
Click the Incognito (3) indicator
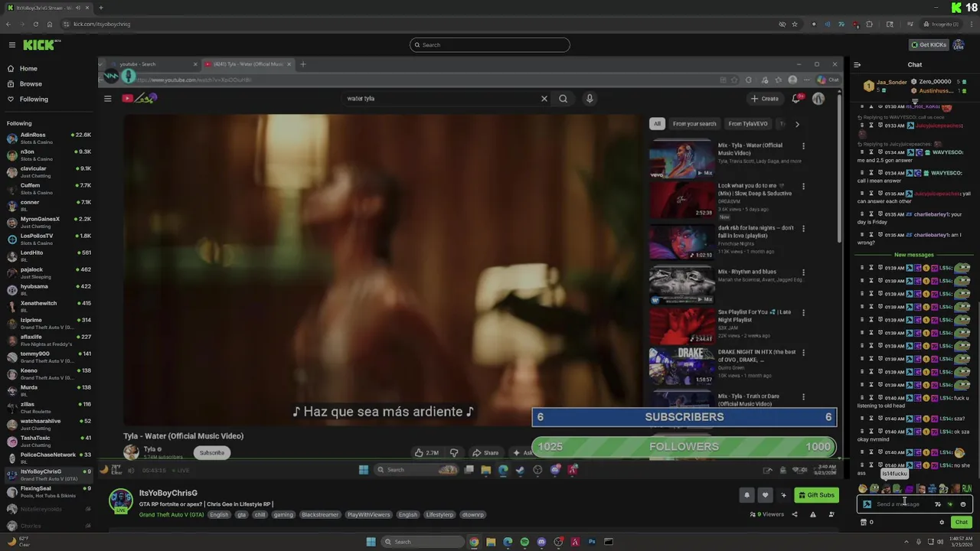941,24
